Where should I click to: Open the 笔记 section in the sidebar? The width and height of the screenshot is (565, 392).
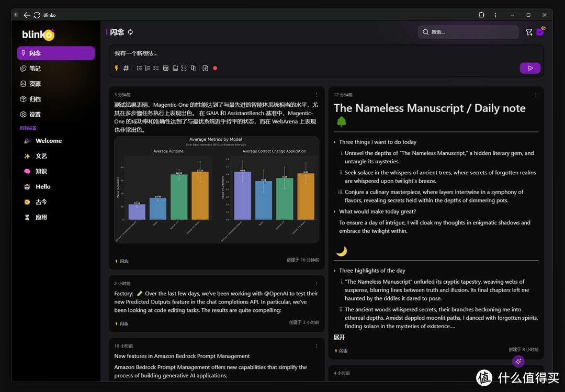tap(35, 69)
